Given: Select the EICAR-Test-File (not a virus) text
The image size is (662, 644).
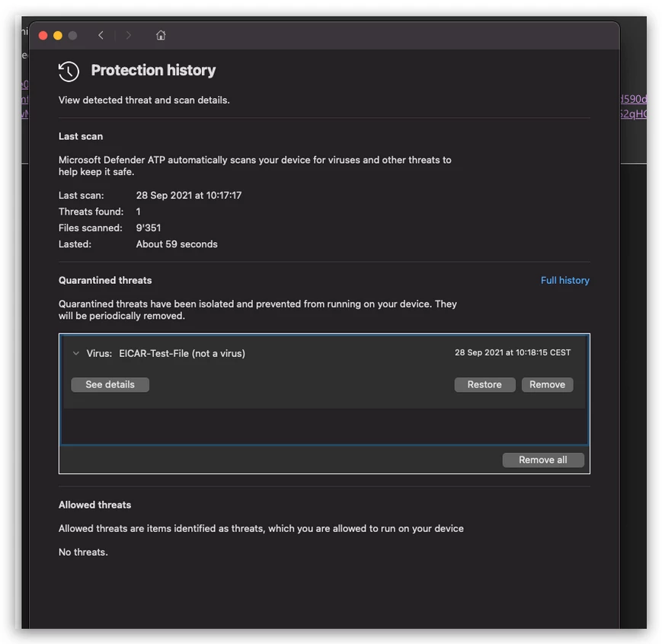Looking at the screenshot, I should pyautogui.click(x=182, y=353).
